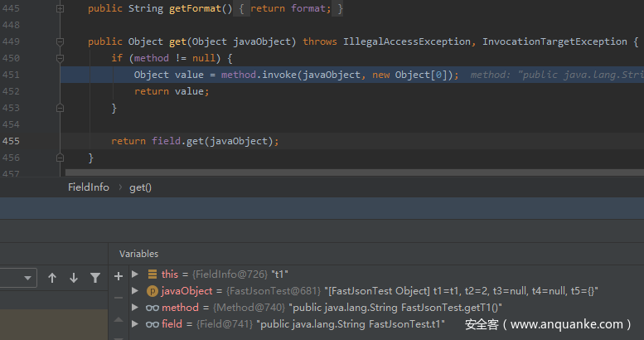Collapse the if block fold at line 450

click(x=60, y=58)
